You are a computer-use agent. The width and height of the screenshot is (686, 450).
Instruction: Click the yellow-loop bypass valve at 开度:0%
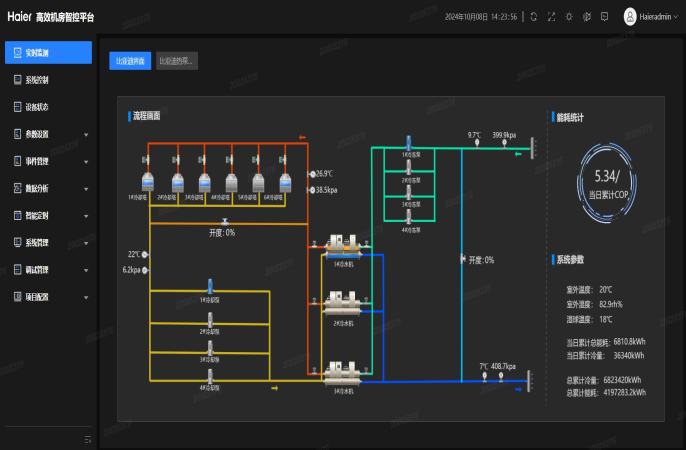(225, 222)
